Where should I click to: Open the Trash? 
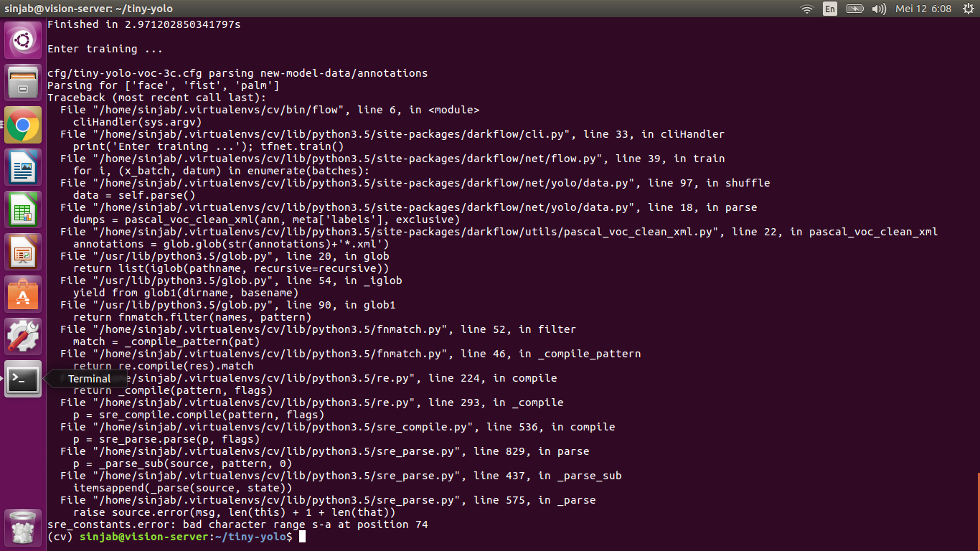pyautogui.click(x=22, y=527)
